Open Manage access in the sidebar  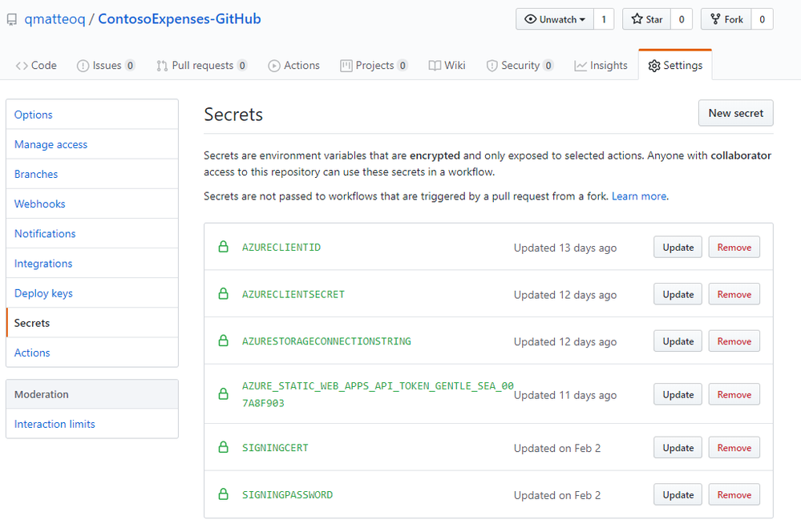(92, 144)
